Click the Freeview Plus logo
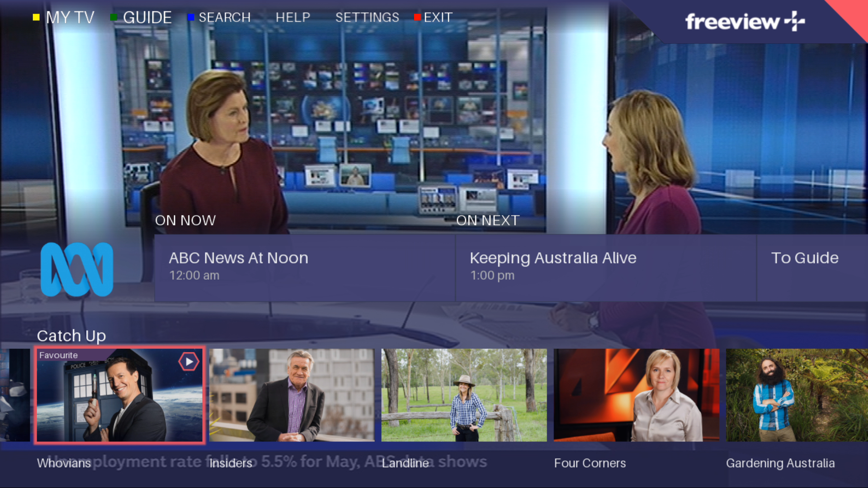 coord(745,21)
